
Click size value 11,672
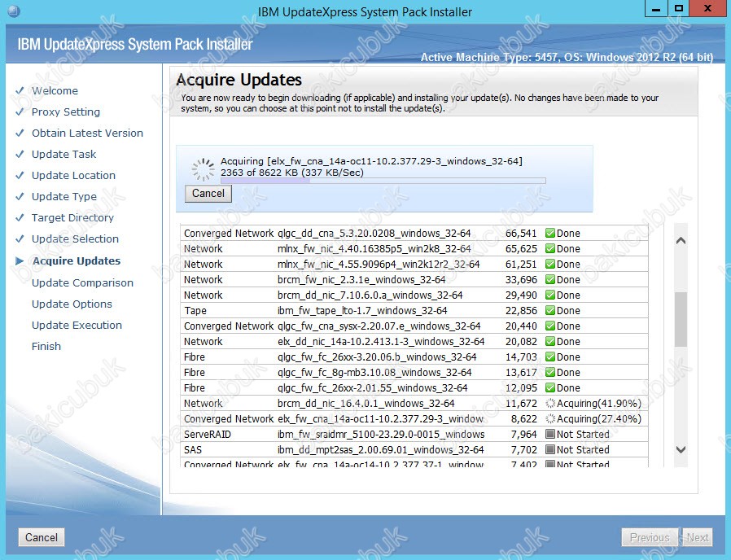(521, 404)
